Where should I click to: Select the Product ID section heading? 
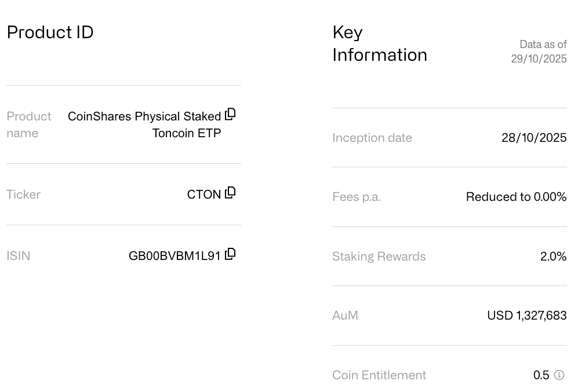(x=50, y=33)
